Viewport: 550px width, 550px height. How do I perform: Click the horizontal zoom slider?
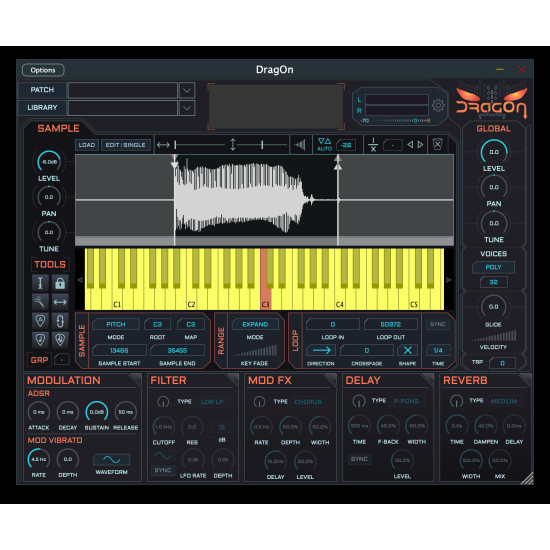click(200, 145)
